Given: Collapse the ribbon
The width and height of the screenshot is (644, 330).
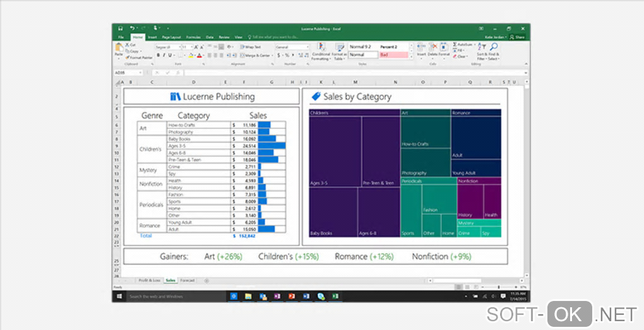Looking at the screenshot, I should (526, 64).
